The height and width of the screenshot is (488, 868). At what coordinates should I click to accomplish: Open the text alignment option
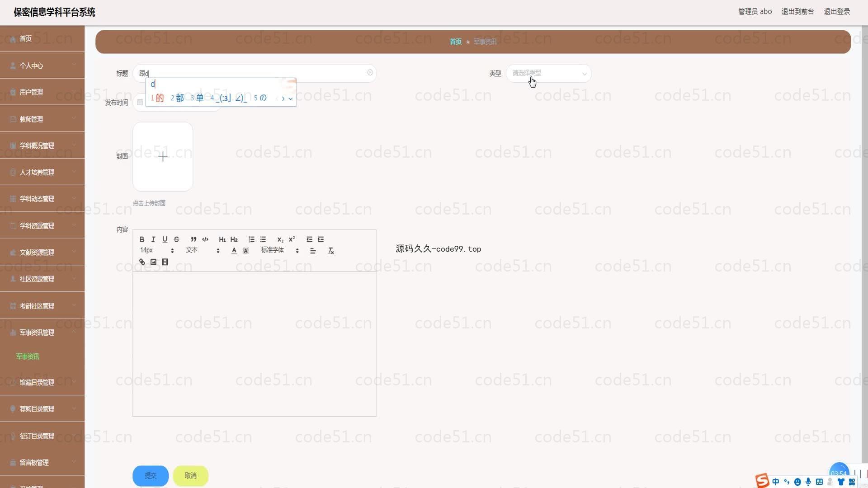click(x=313, y=251)
